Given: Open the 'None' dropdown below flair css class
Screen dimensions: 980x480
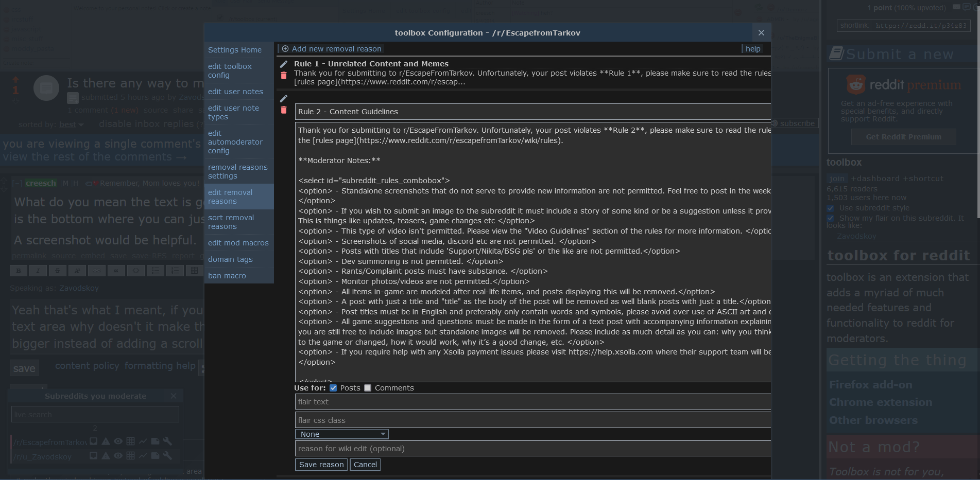Looking at the screenshot, I should pos(342,434).
